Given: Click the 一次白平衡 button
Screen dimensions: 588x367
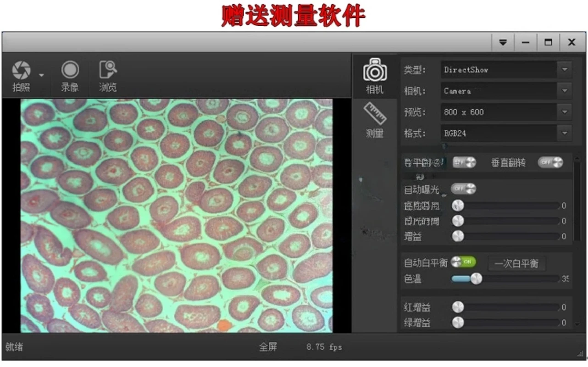Looking at the screenshot, I should pos(516,264).
